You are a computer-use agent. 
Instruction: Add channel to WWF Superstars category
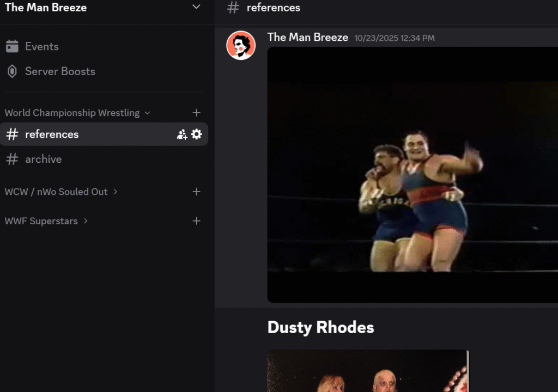197,221
